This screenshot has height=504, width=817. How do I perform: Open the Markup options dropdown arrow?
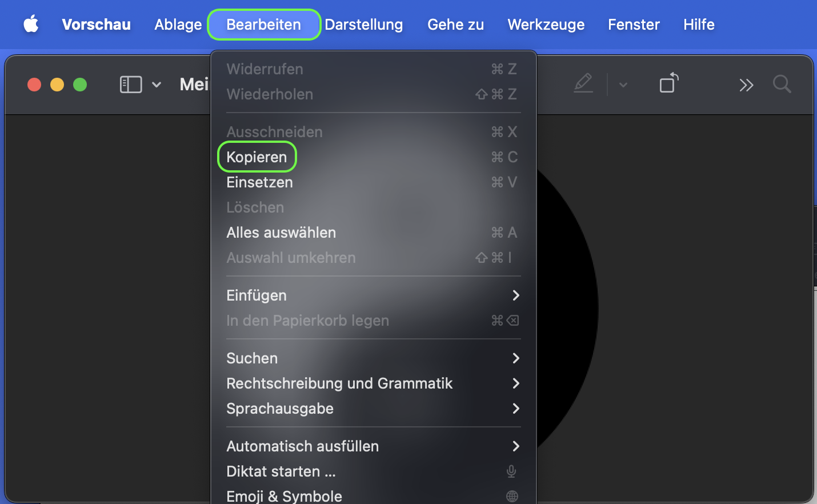tap(623, 85)
